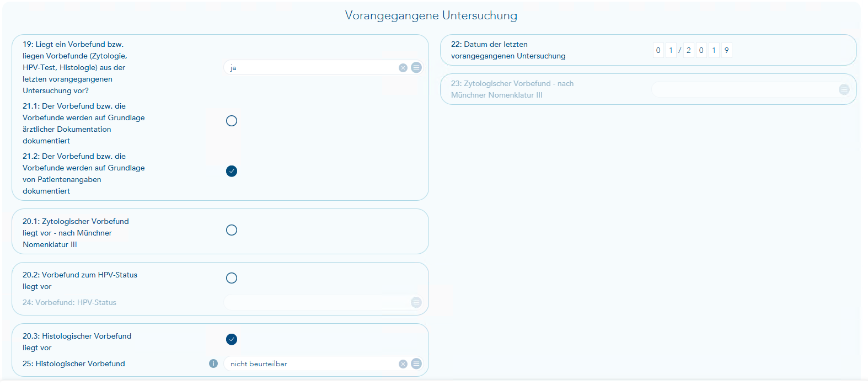Click second month digit '1' in date 22
This screenshot has width=868, height=385.
coord(671,50)
